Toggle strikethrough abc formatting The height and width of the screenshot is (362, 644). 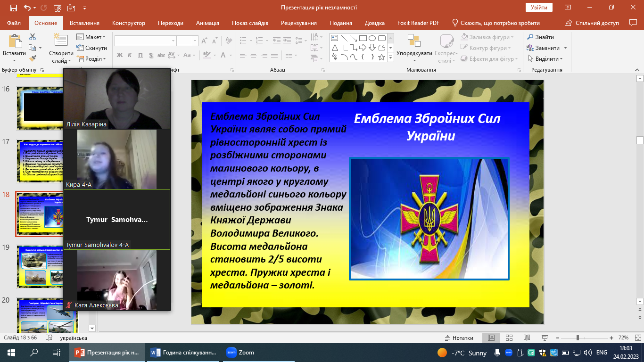click(x=161, y=55)
